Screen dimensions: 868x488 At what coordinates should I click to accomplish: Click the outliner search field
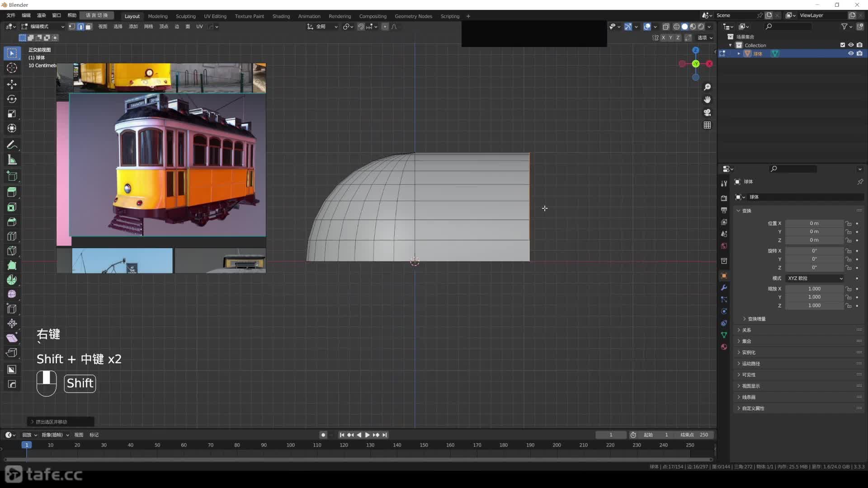point(789,27)
